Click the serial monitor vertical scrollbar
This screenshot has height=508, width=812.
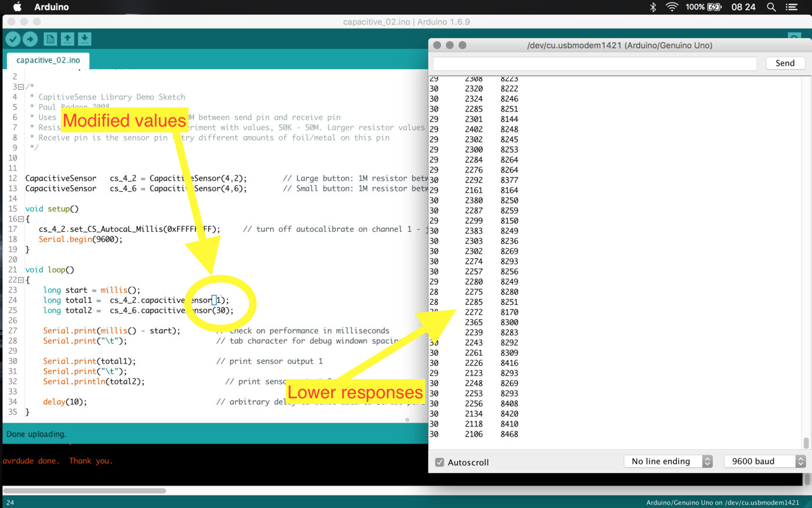point(806,443)
